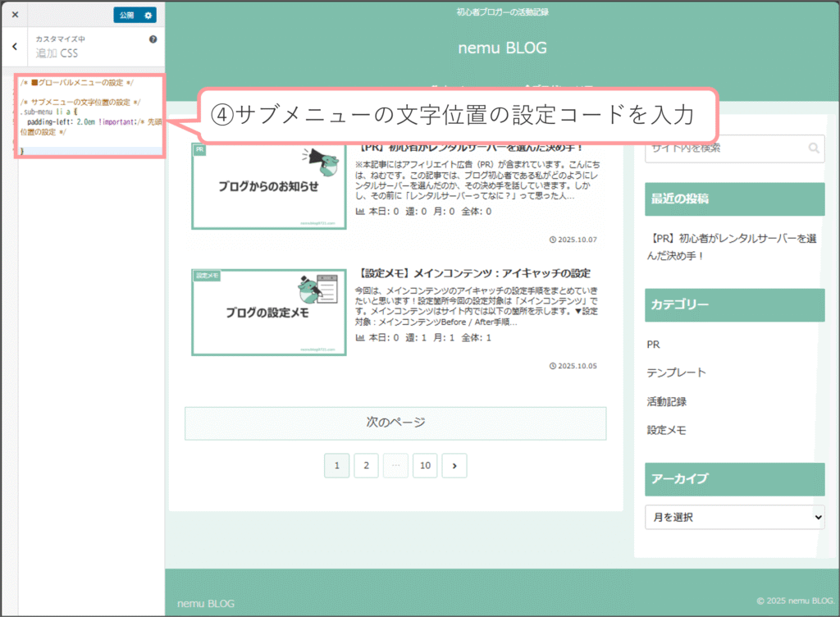Jump to page 10 in pagination
This screenshot has height=617, width=840.
point(425,466)
